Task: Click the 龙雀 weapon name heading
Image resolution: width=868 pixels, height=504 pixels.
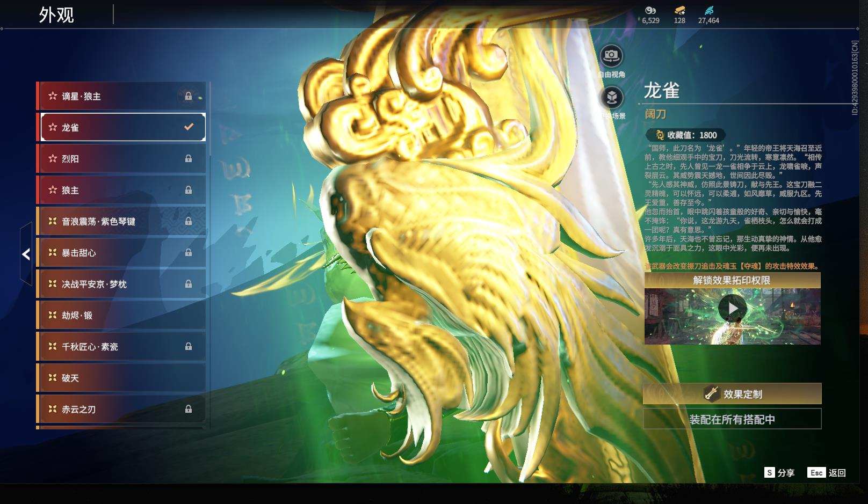Action: [662, 91]
